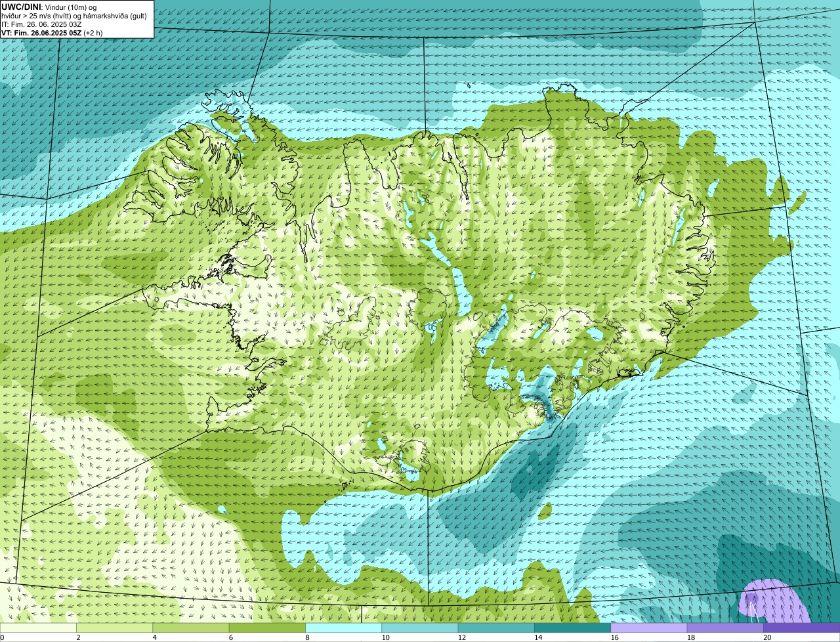Screen dimensions: 840x642
Task: Pick the 12–14 m/s teal legend swatch
Action: click(496, 628)
